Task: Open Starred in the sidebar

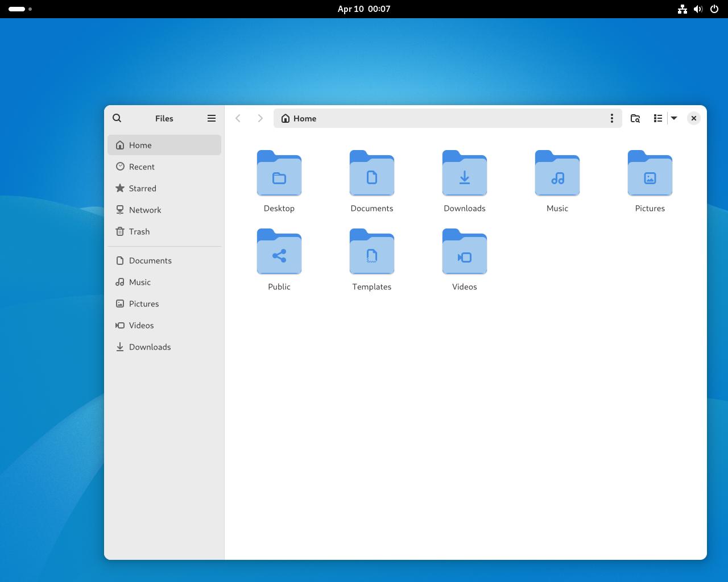Action: pyautogui.click(x=164, y=188)
